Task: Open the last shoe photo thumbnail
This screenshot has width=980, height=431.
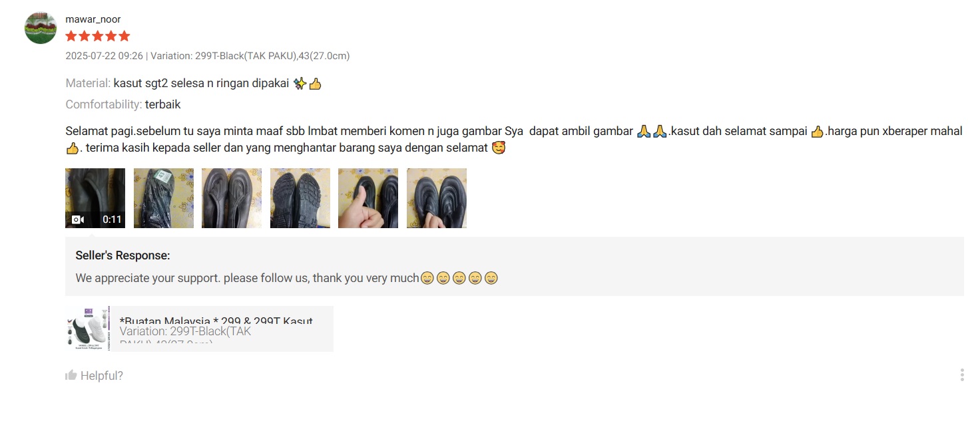Action: [x=437, y=198]
